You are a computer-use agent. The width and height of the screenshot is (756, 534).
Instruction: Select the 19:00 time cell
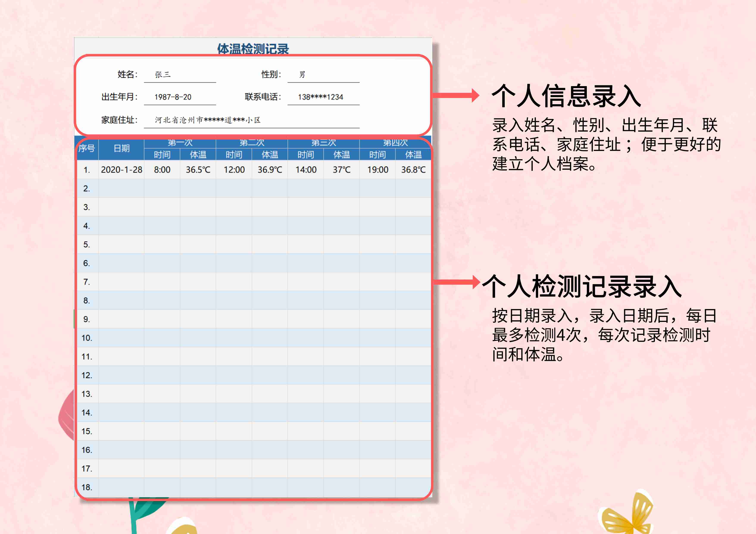tap(378, 170)
